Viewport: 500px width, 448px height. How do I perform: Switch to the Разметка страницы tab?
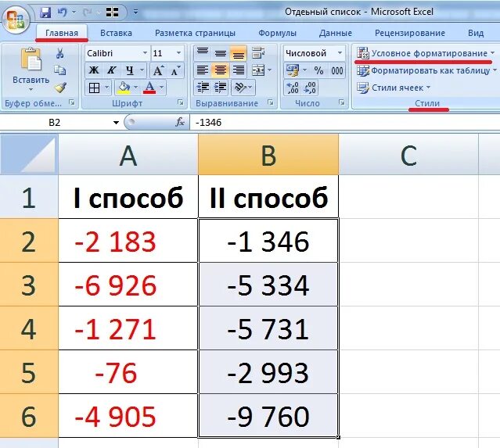tap(195, 33)
